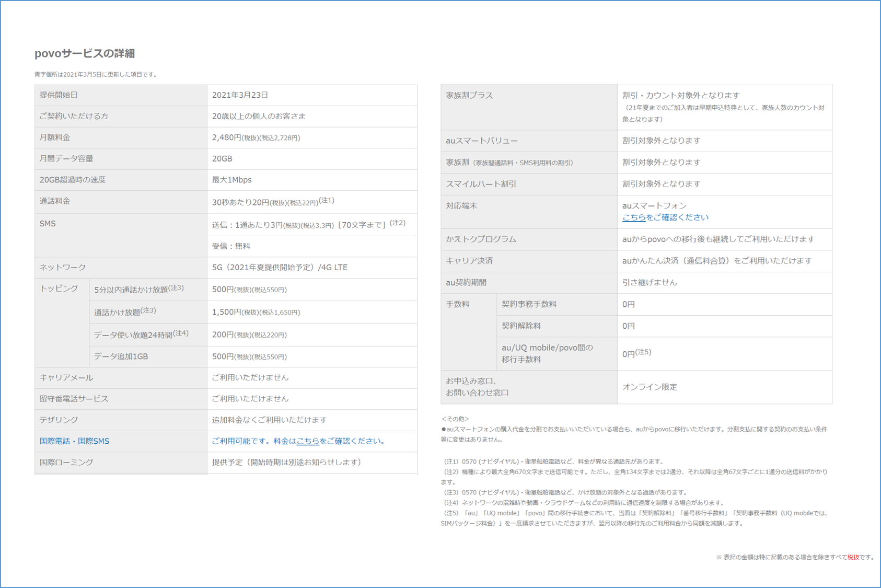The height and width of the screenshot is (588, 881).
Task: Select 割引・カウント対象外となります text
Action: coord(681,95)
